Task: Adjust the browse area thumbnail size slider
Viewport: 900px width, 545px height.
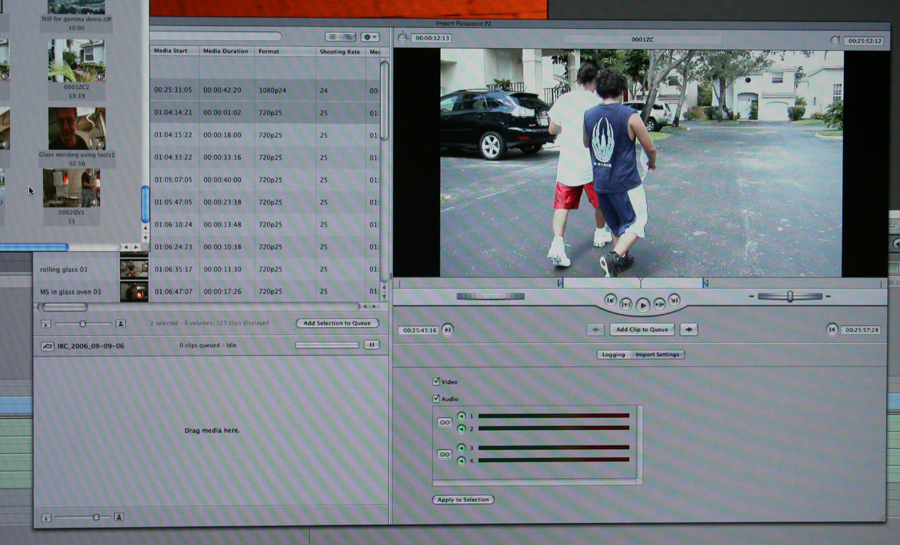Action: pos(83,324)
